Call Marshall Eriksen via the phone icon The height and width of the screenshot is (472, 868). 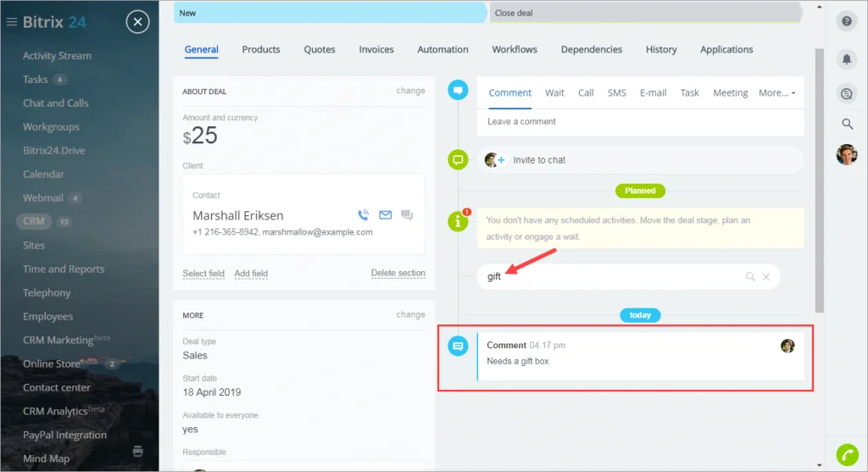click(363, 214)
